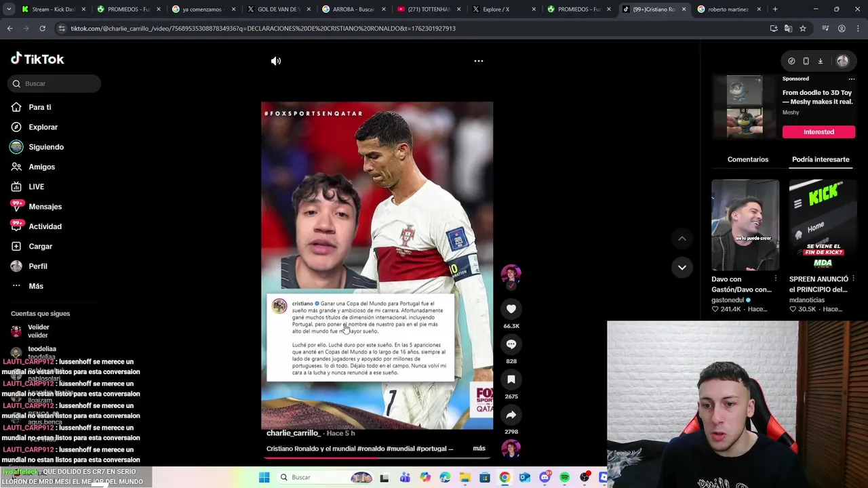Click the TikTok Buscar search field

[55, 83]
